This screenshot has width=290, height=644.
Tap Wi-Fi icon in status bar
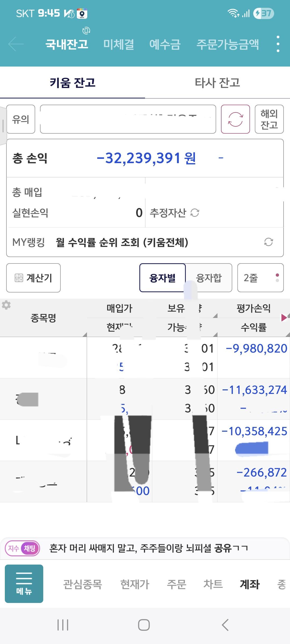coord(233,13)
